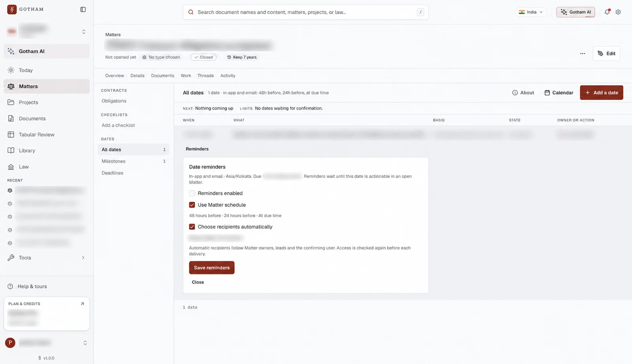
Task: Focus the document search field
Action: (305, 12)
